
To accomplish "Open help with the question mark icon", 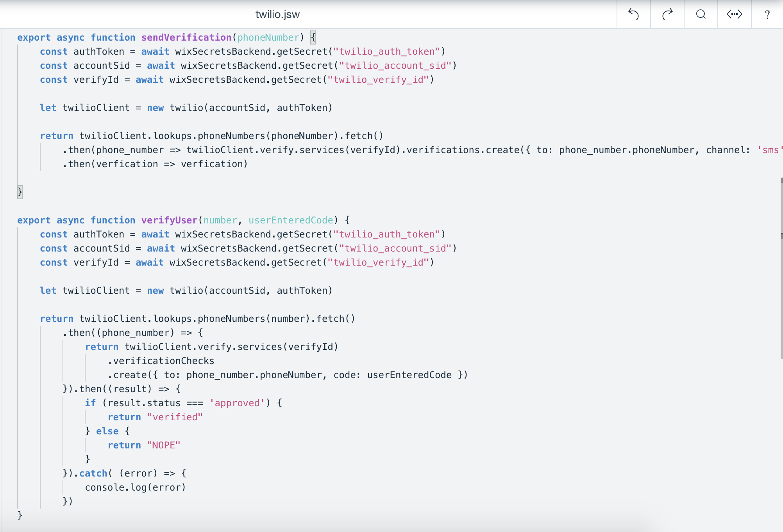I will (767, 14).
